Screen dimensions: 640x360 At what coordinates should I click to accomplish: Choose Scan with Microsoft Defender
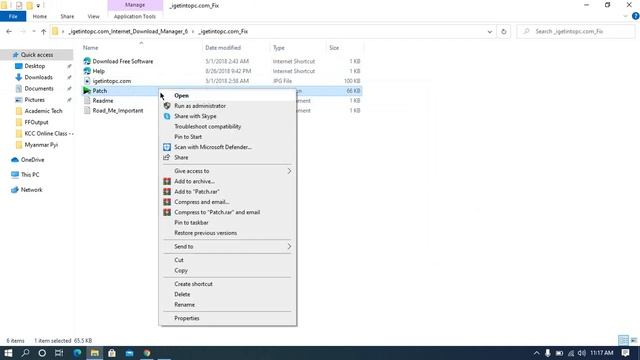pyautogui.click(x=227, y=147)
